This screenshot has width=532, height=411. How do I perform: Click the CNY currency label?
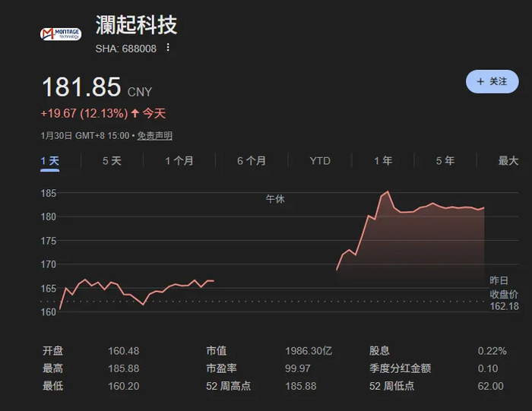coord(139,92)
